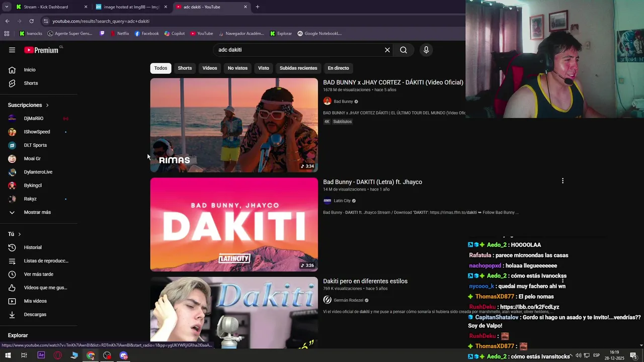The image size is (644, 362).
Task: Open Dakiti pero en diferentes estilos title
Action: (x=365, y=281)
